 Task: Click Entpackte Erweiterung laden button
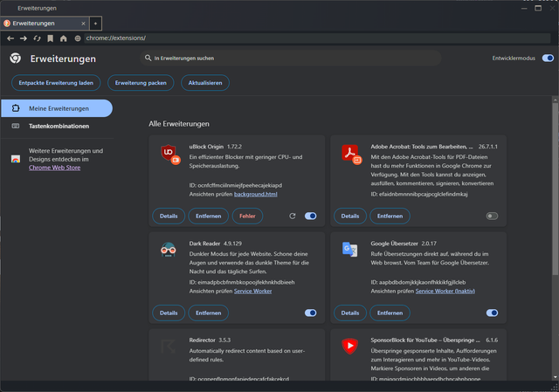[56, 83]
